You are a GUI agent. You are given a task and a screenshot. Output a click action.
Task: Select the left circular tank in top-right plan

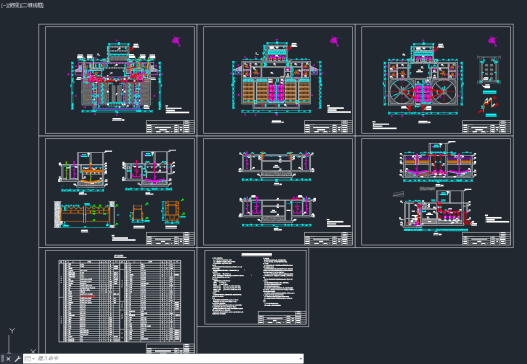coord(402,91)
